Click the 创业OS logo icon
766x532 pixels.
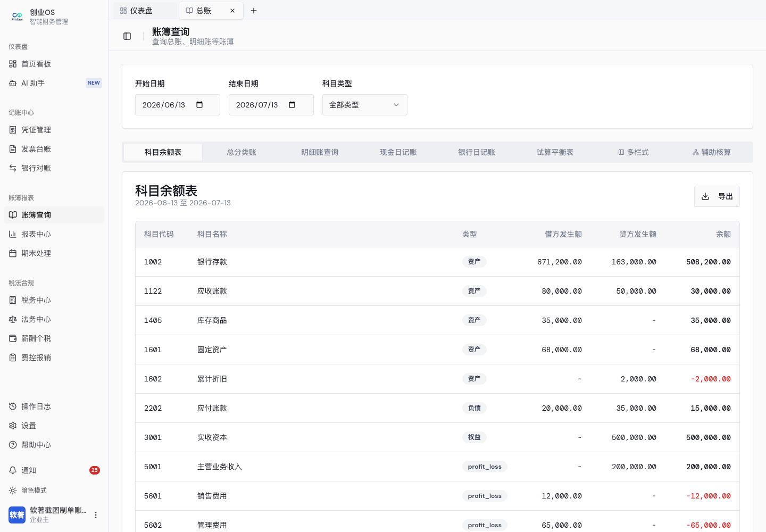17,16
